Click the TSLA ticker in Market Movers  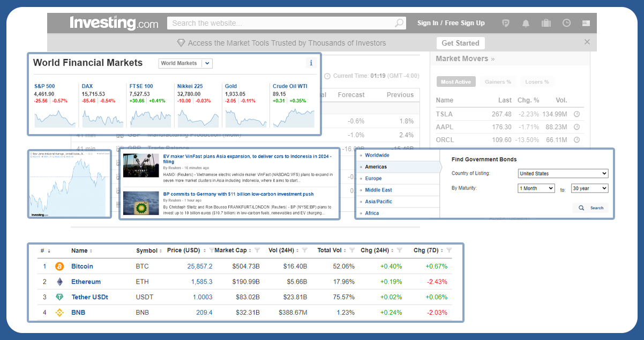pos(444,114)
